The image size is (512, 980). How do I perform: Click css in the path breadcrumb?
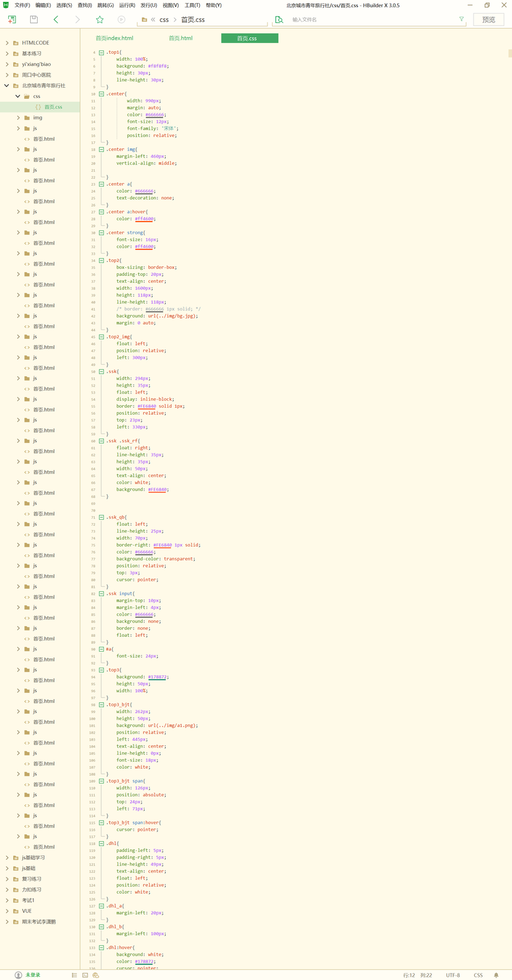164,19
